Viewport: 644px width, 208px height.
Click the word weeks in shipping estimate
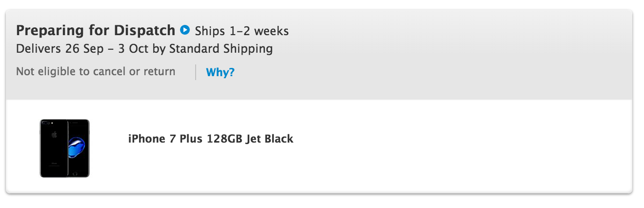(271, 31)
